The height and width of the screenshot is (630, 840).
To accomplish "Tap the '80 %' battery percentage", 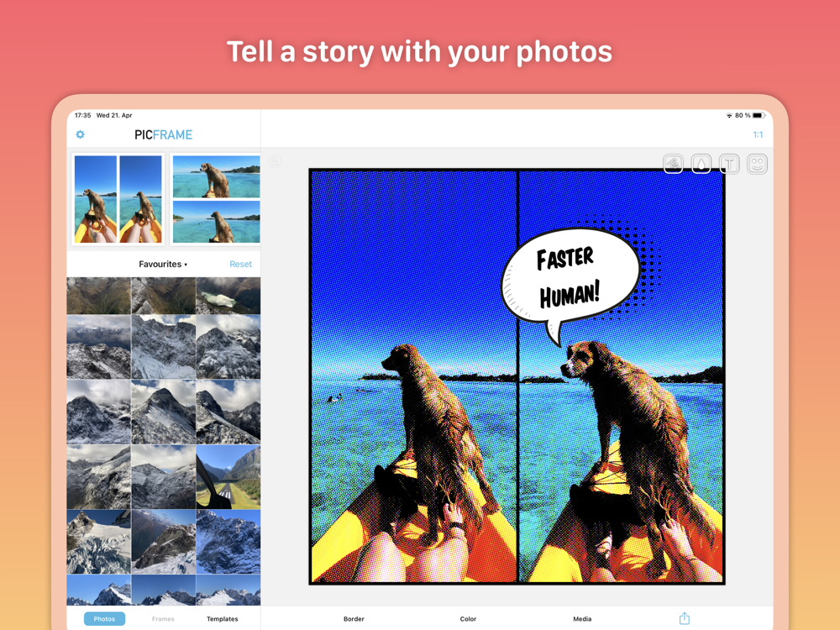I will point(743,115).
